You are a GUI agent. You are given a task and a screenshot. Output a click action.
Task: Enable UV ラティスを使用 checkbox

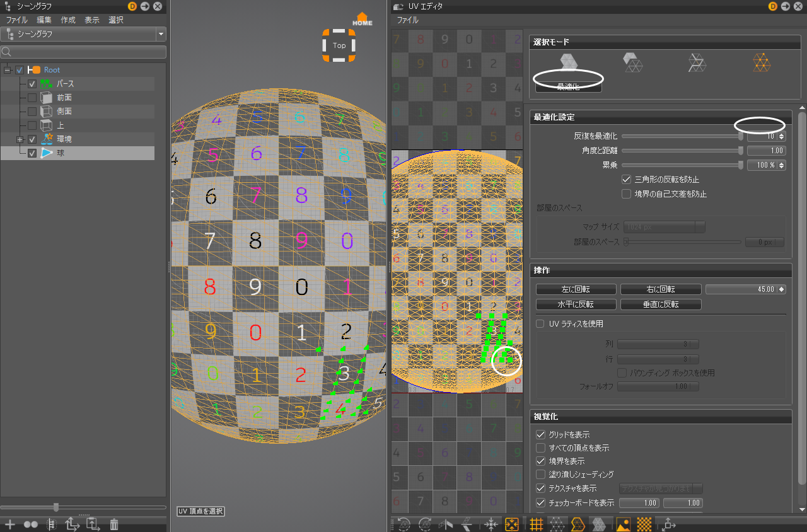pyautogui.click(x=540, y=324)
